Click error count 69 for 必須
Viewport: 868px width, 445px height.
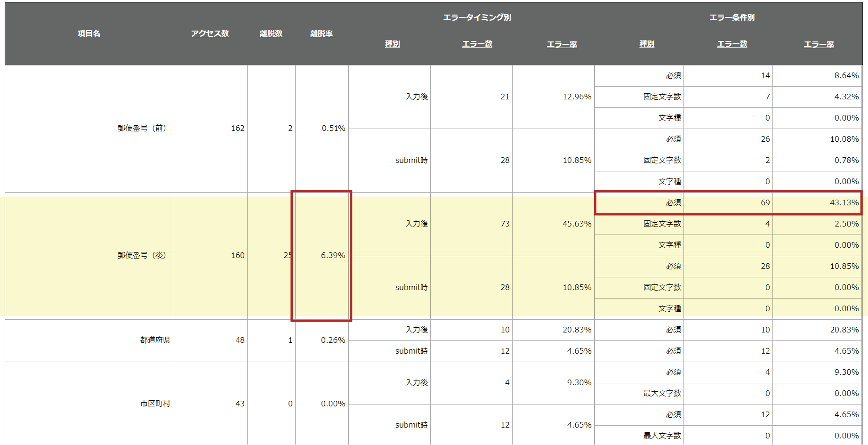tap(765, 202)
